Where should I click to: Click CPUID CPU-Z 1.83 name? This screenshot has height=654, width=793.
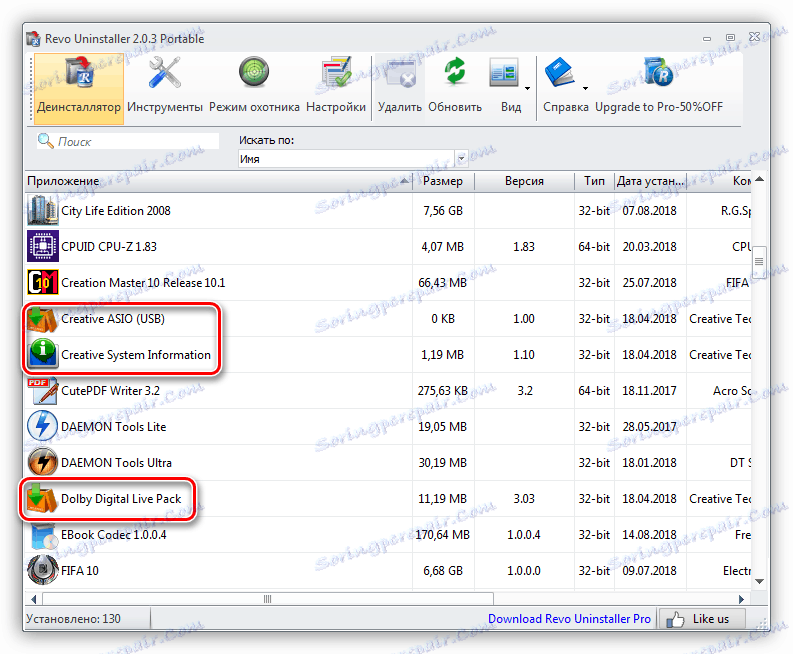coord(109,247)
